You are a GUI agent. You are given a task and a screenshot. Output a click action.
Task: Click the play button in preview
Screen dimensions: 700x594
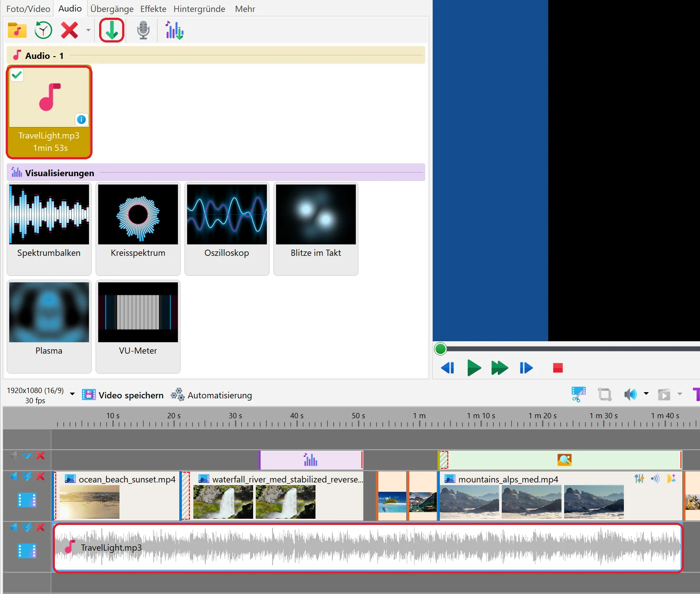474,368
